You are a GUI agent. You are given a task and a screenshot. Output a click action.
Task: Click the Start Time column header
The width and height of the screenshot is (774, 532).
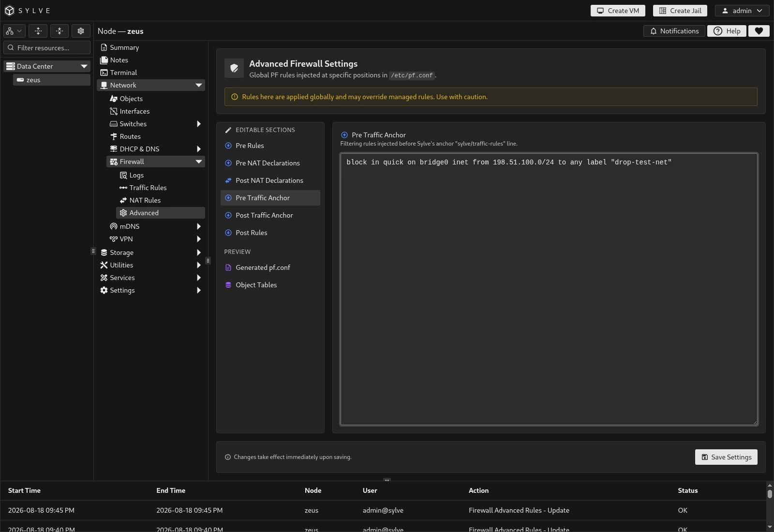[24, 490]
